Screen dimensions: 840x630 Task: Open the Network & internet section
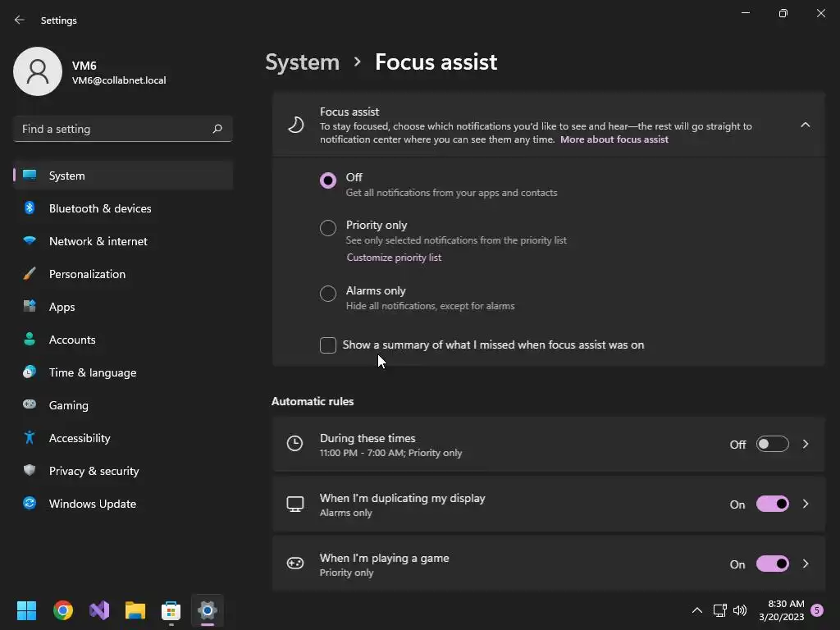coord(98,241)
